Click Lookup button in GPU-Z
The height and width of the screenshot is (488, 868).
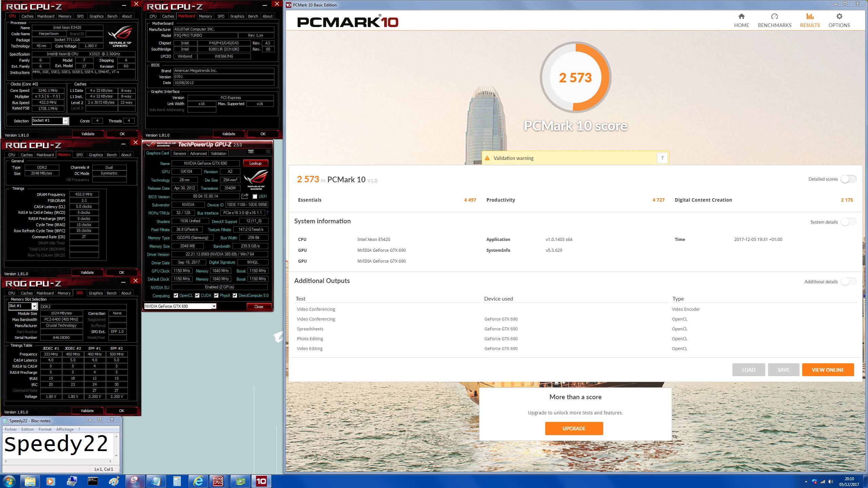[256, 163]
